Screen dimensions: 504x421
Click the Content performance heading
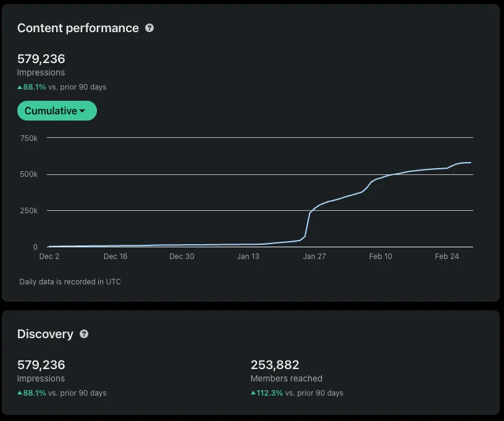[78, 28]
